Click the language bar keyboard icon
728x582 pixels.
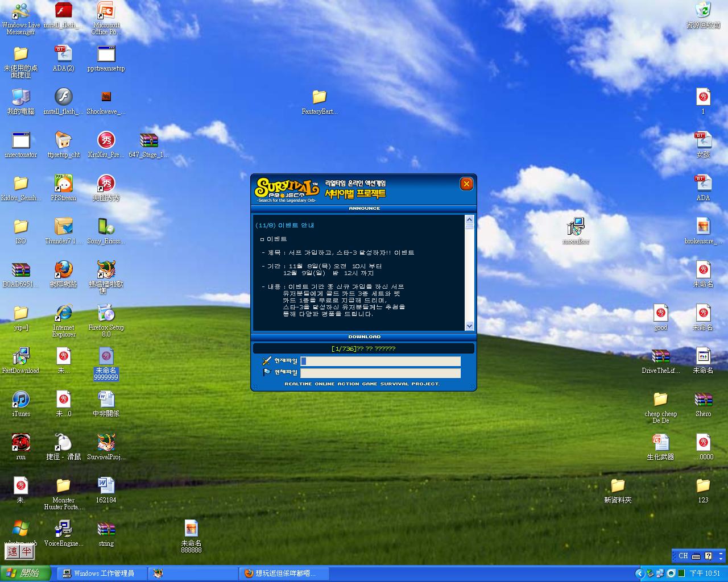[x=696, y=556]
